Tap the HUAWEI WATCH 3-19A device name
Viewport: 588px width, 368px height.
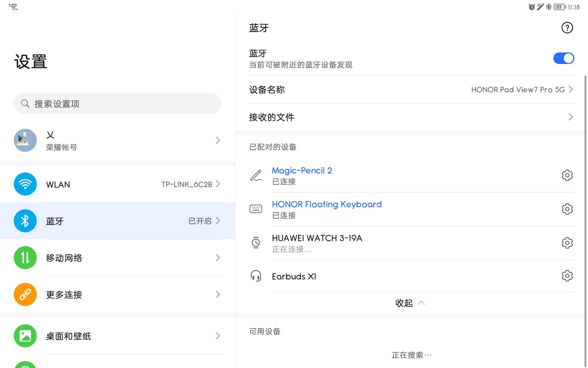[x=317, y=238]
